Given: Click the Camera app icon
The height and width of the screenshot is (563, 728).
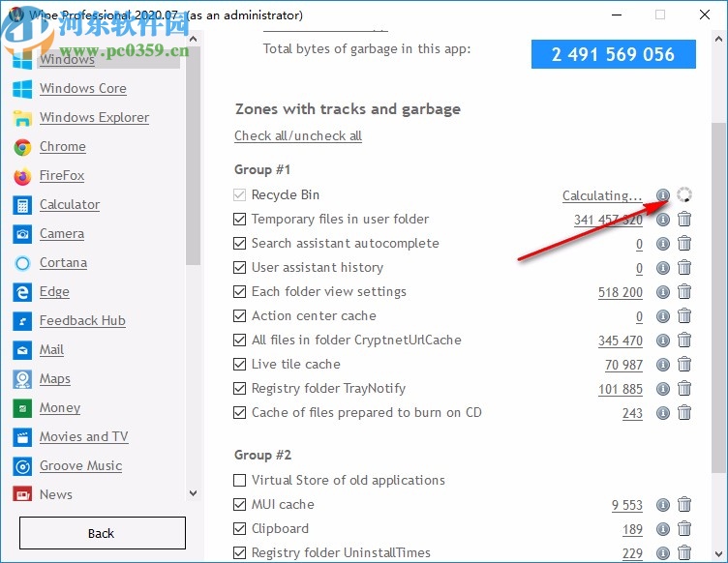Looking at the screenshot, I should click(x=22, y=234).
